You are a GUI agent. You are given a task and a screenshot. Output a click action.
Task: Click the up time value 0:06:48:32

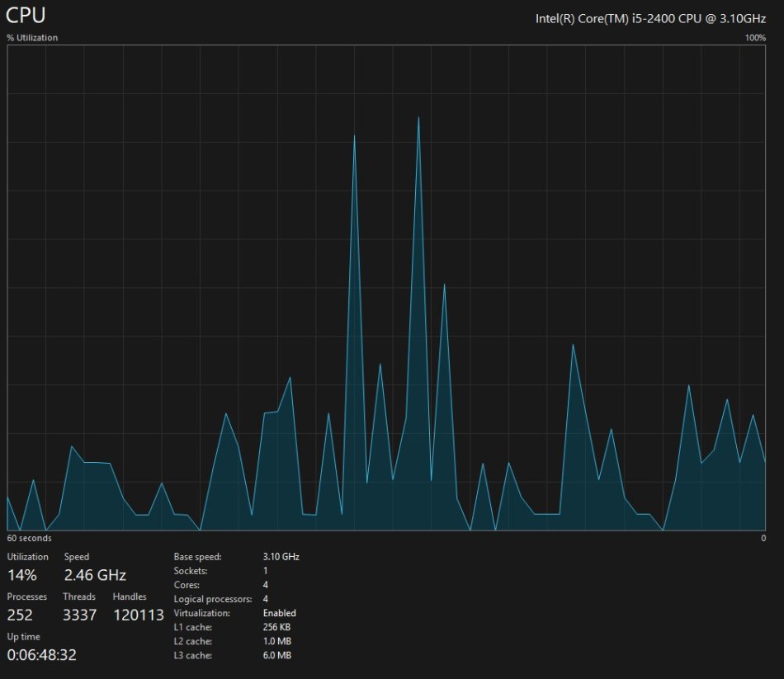[x=42, y=654]
